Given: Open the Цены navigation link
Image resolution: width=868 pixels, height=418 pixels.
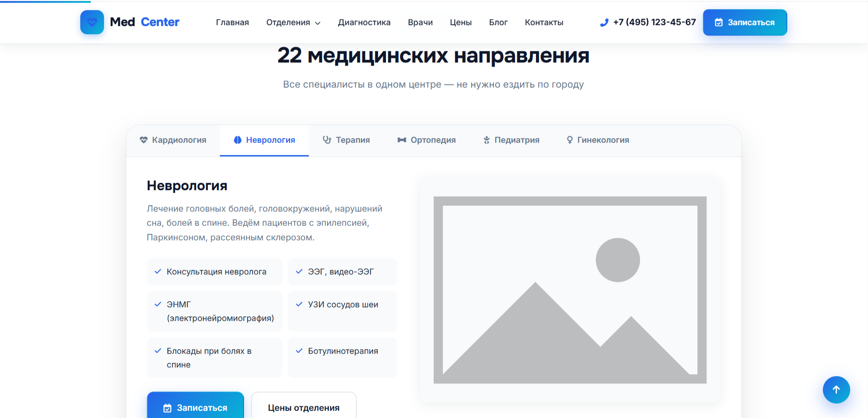Looking at the screenshot, I should (x=461, y=22).
